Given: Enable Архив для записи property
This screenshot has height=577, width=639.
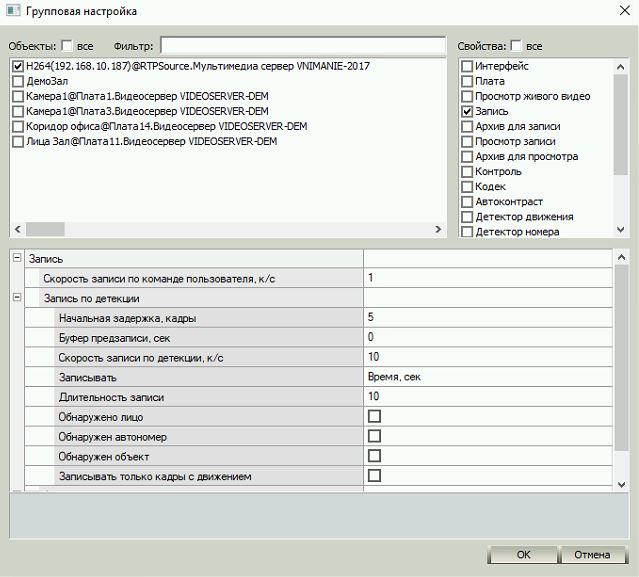Looking at the screenshot, I should click(467, 126).
